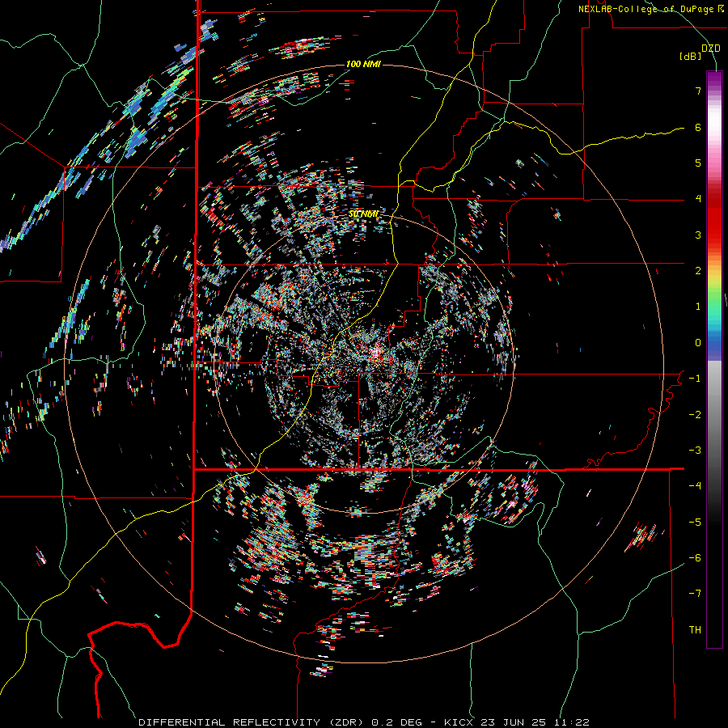Click the 11:22 timestamp
The image size is (728, 728).
pyautogui.click(x=570, y=722)
